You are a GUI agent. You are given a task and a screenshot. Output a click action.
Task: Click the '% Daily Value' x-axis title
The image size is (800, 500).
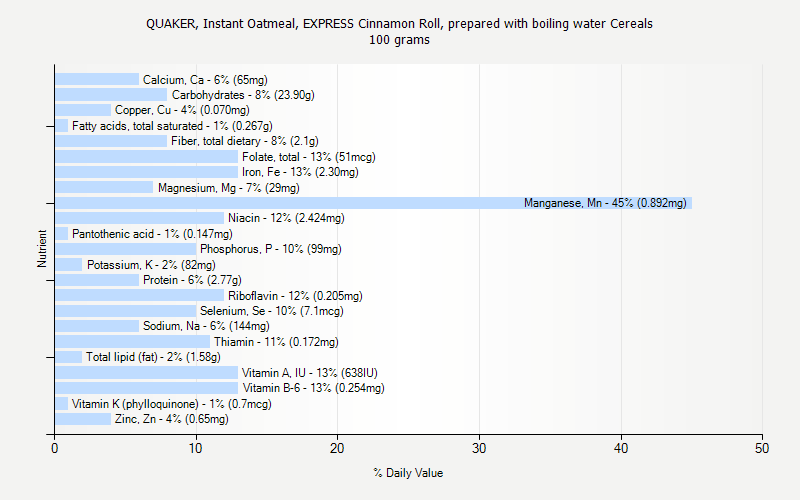(x=408, y=473)
